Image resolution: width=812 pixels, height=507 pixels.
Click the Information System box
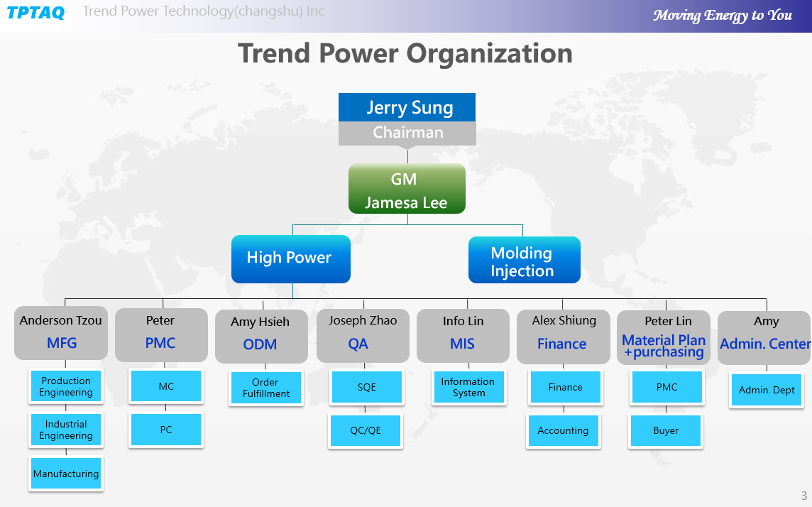point(468,387)
